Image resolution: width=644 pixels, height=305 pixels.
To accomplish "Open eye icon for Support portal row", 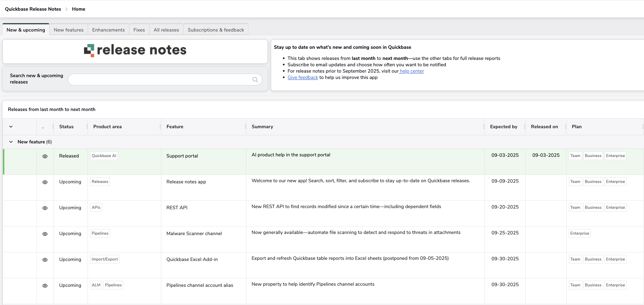I will tap(45, 156).
